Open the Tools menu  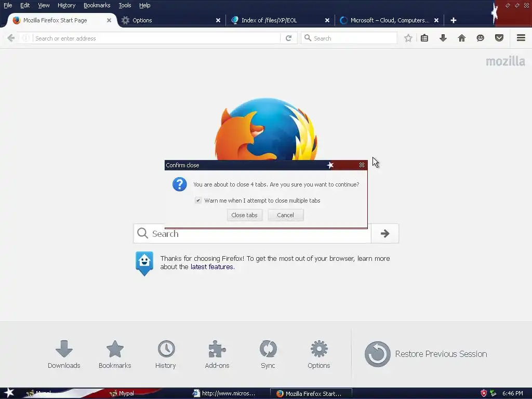pyautogui.click(x=125, y=5)
